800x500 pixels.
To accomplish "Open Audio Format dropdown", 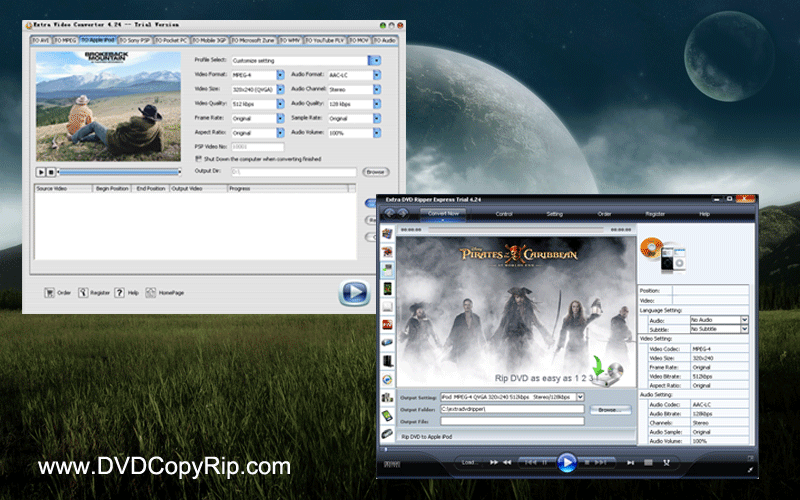I will tap(377, 75).
